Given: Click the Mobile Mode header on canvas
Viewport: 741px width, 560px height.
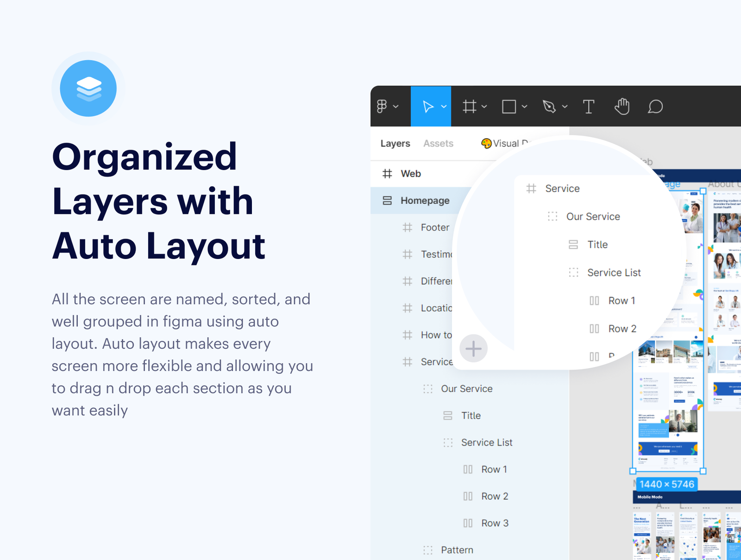Looking at the screenshot, I should point(650,497).
